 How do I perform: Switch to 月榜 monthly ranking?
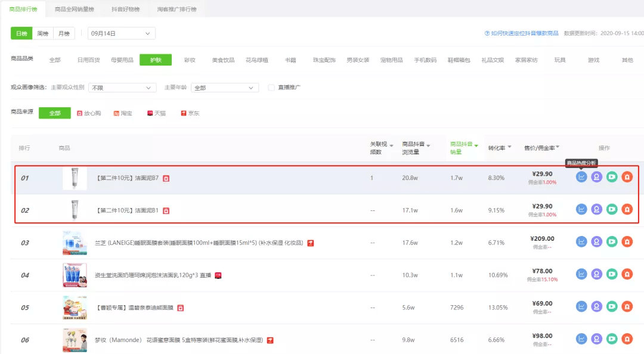click(x=64, y=34)
